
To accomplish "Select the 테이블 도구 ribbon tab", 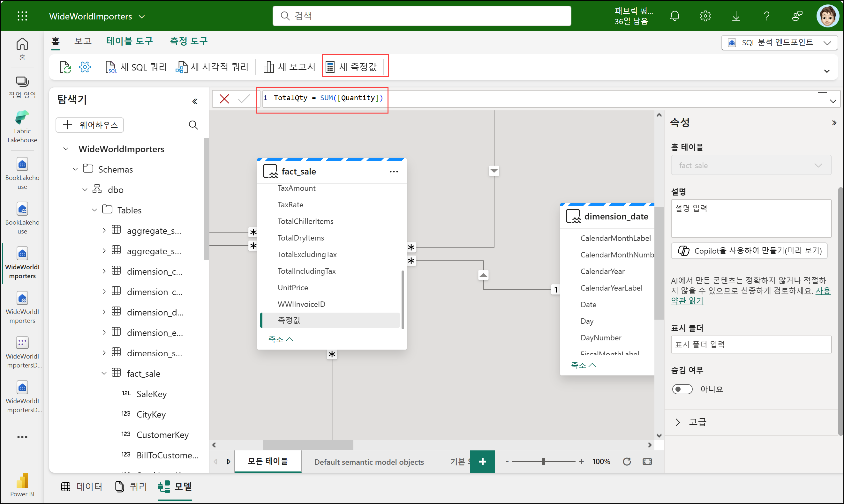I will click(x=130, y=41).
